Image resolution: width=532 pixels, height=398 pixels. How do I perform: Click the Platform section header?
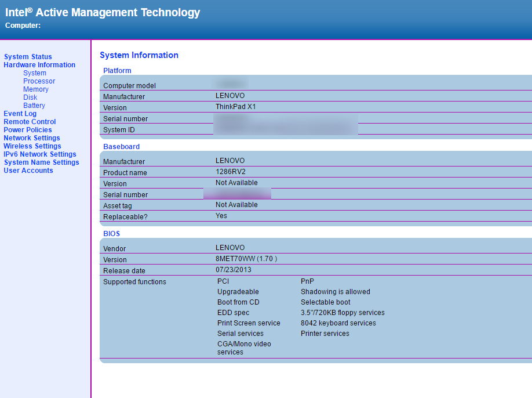[117, 71]
